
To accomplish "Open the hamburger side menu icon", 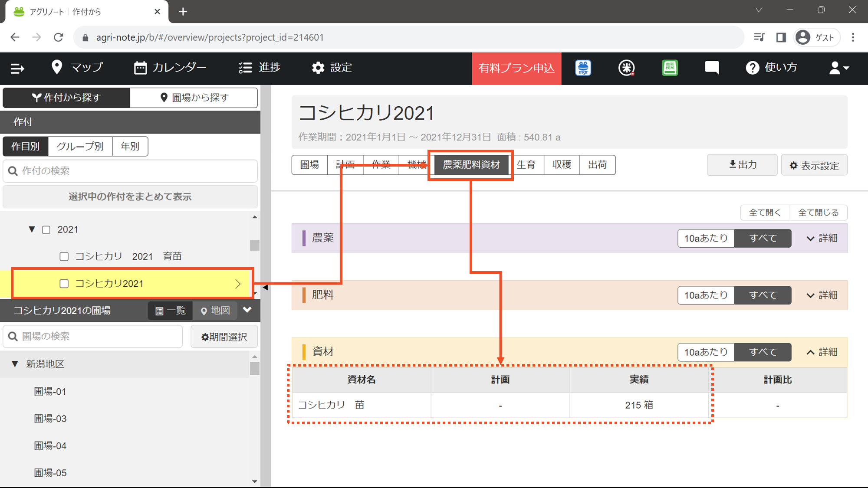I will click(17, 68).
